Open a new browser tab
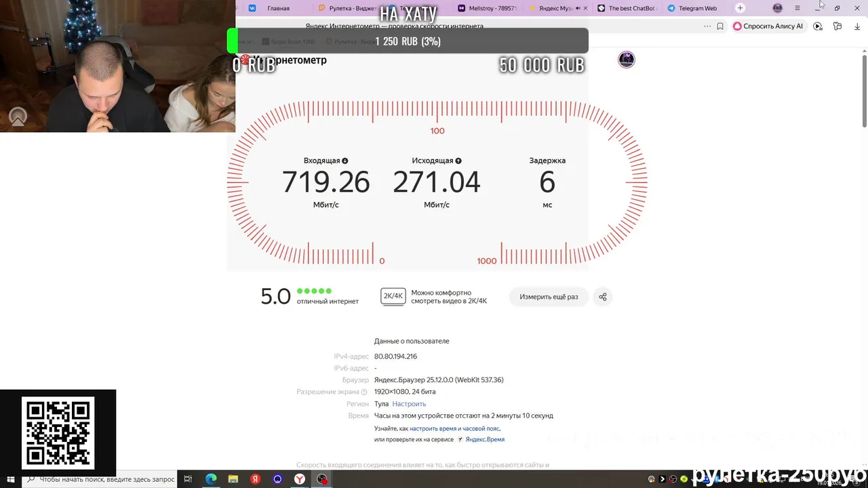Viewport: 868px width, 488px height. pyautogui.click(x=741, y=8)
